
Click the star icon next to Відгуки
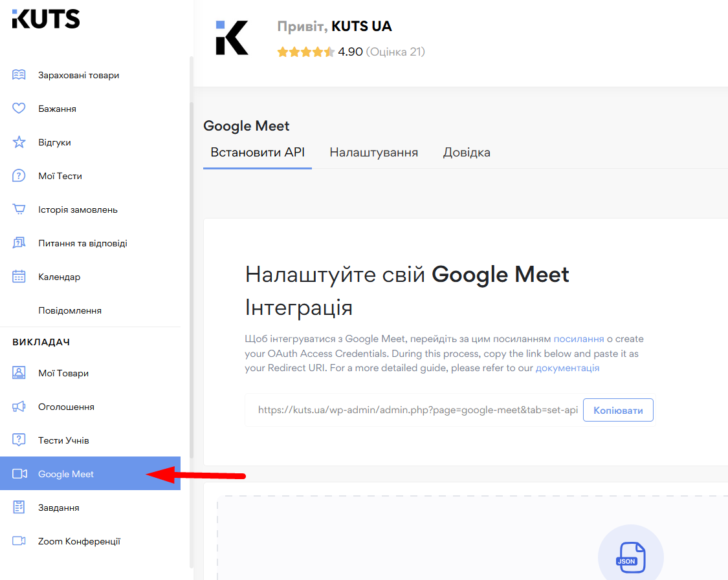[x=19, y=142]
